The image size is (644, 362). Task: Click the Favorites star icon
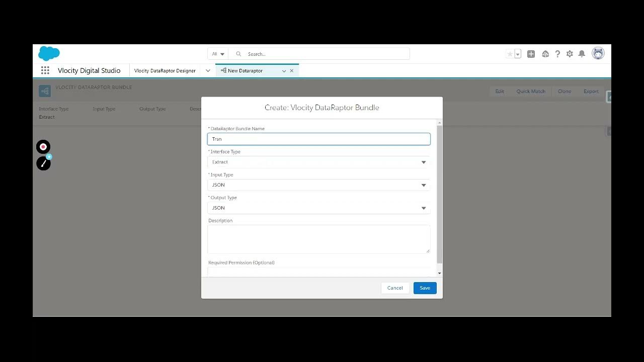pos(510,54)
